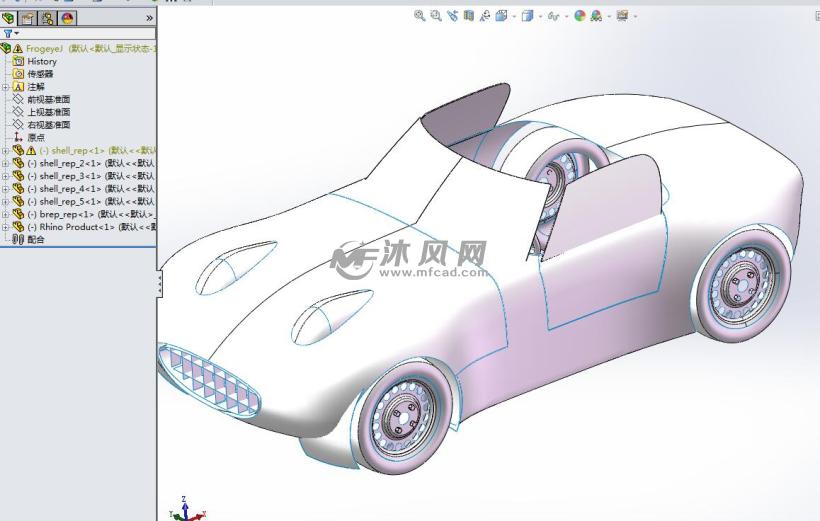Open View Settings dropdown arrow
This screenshot has width=820, height=521.
635,16
